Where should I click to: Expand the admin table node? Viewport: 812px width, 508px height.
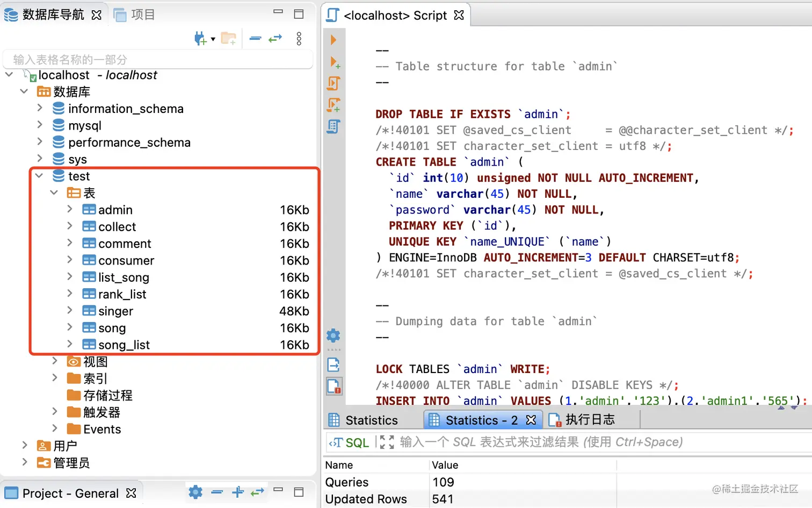point(70,209)
